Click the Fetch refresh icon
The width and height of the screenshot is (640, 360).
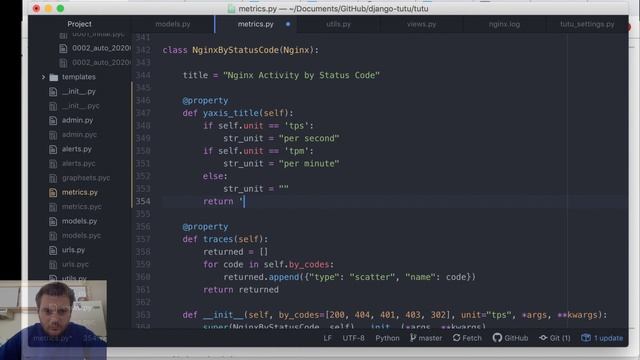[456, 338]
